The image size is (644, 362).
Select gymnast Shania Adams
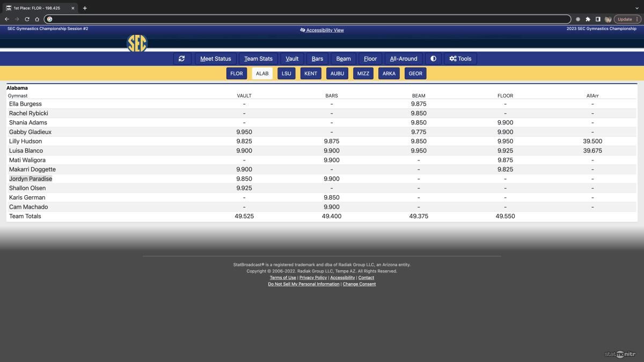point(28,123)
